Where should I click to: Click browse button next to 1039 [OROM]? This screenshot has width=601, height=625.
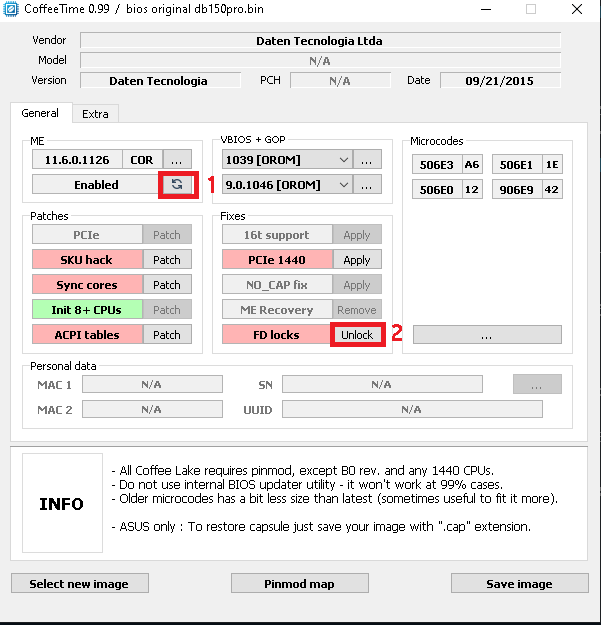coord(367,159)
